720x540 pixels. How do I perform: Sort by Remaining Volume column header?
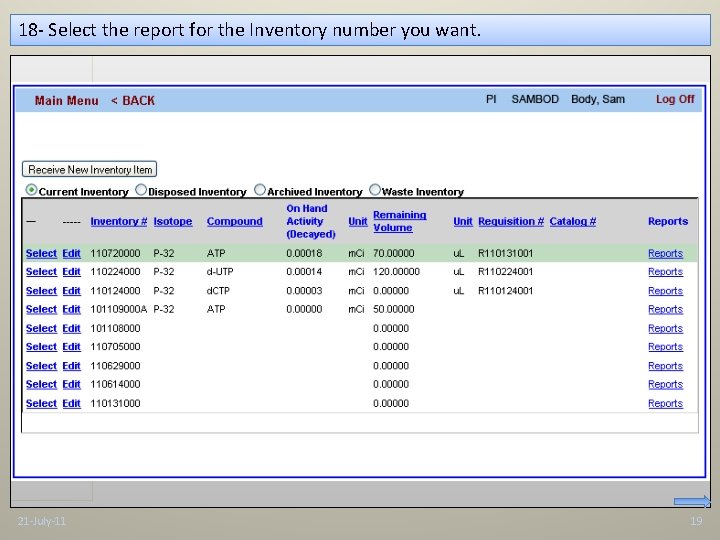[x=399, y=221]
